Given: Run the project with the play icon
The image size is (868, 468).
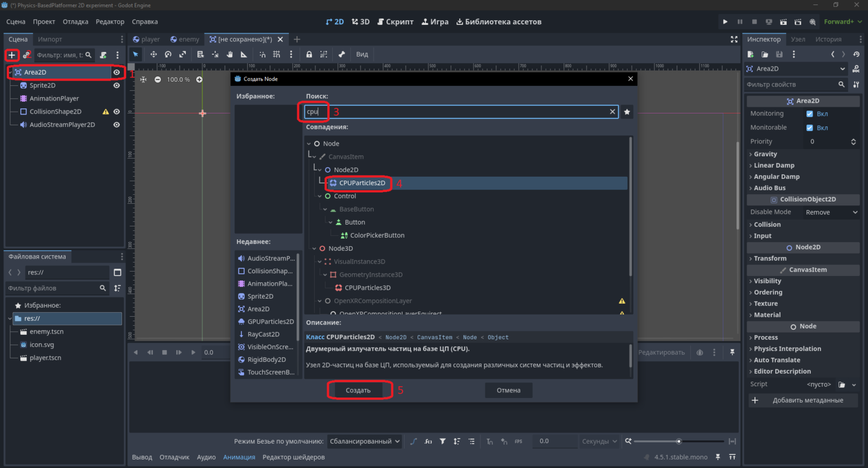Looking at the screenshot, I should click(x=725, y=22).
